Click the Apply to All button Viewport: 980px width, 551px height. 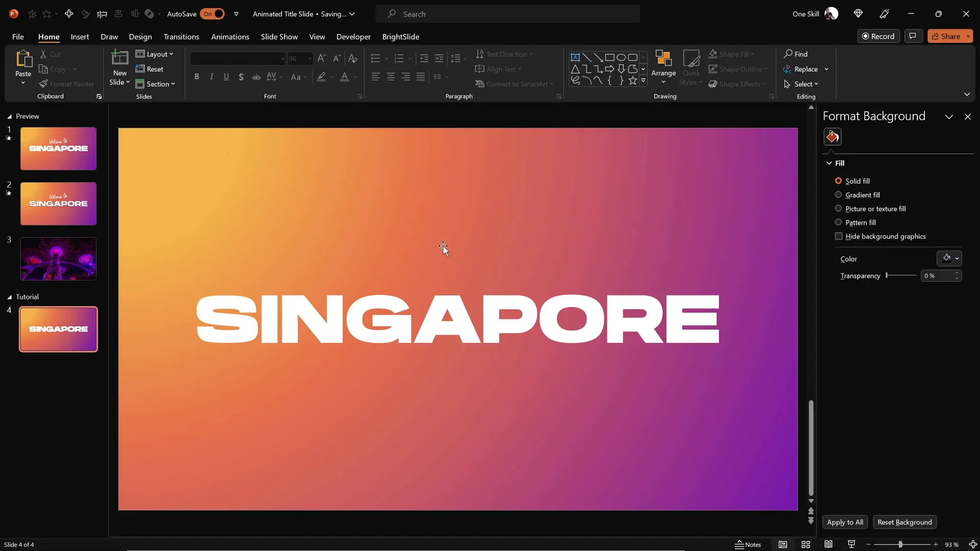[845, 522]
